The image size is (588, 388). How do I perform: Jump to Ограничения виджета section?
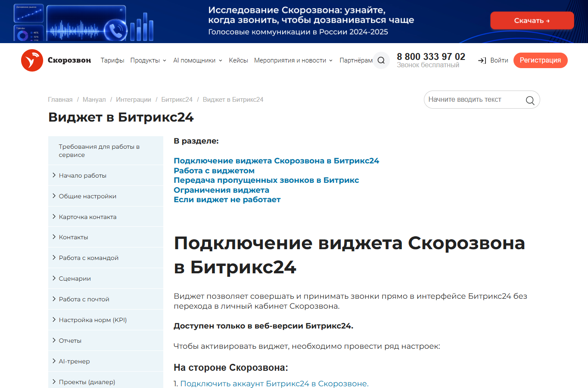221,190
